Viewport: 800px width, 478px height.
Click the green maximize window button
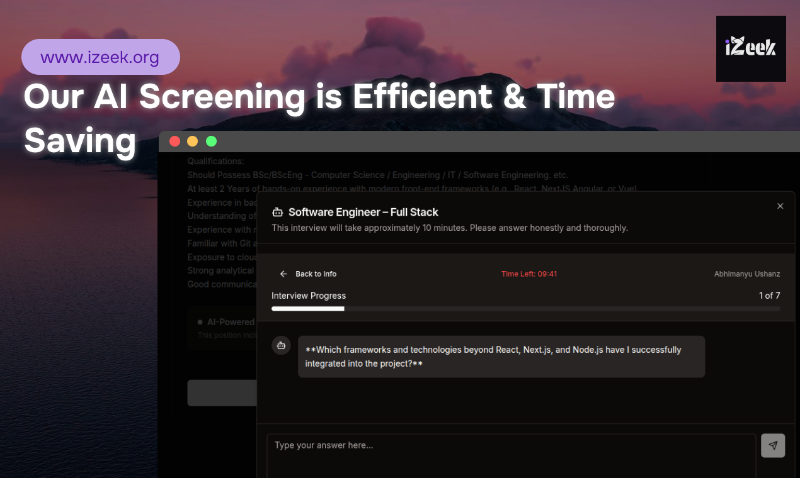click(211, 142)
